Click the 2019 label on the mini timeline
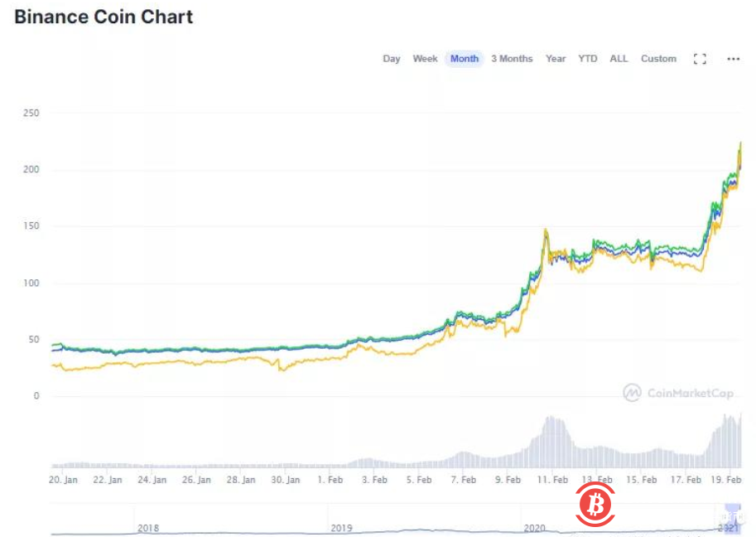Viewport: 756px width, 537px height. tap(342, 527)
